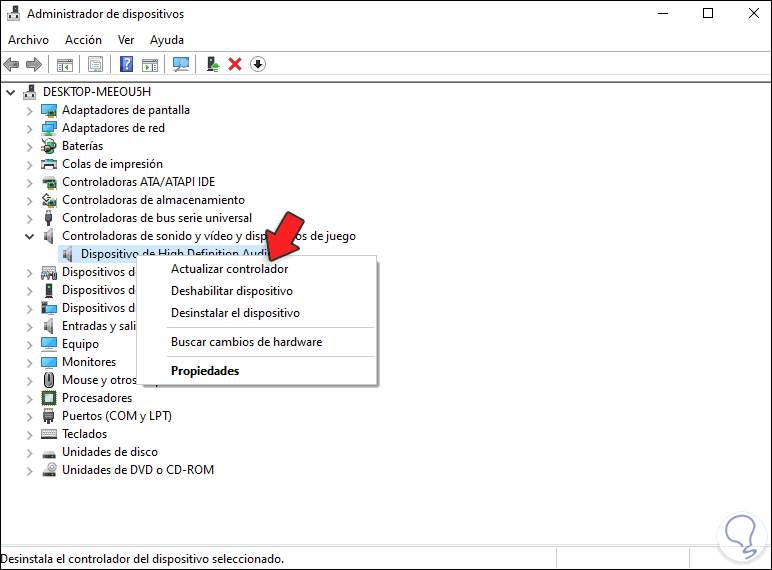Open the Ayuda menu

point(167,40)
